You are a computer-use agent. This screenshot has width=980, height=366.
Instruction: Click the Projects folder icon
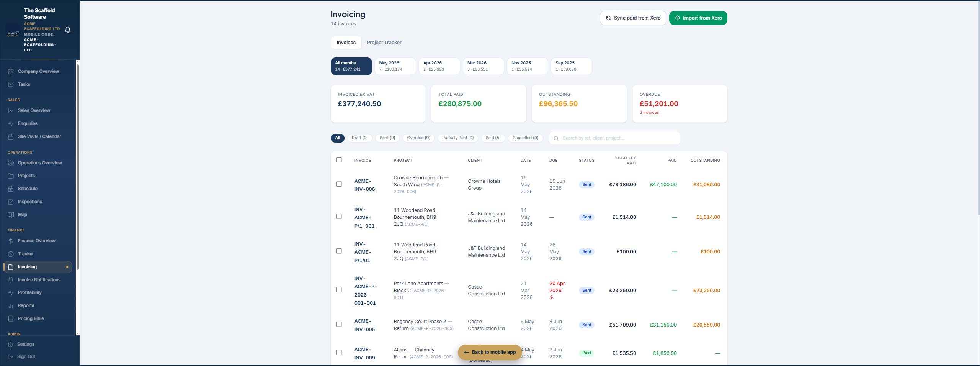[11, 176]
